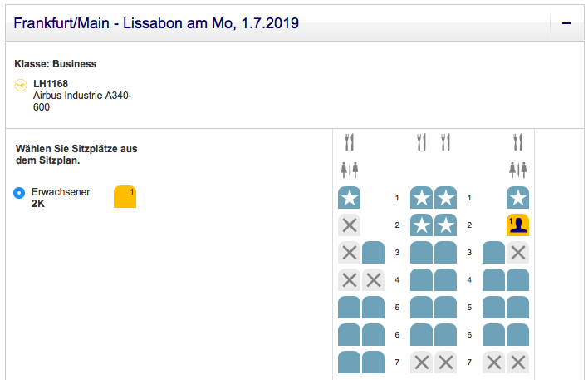Select the right center star seat in row 2

(x=446, y=225)
